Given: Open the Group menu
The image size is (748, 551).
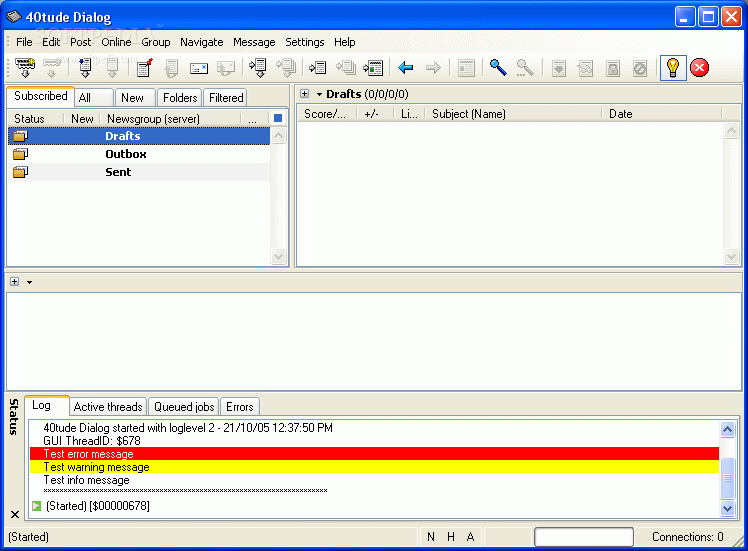Looking at the screenshot, I should [x=156, y=42].
